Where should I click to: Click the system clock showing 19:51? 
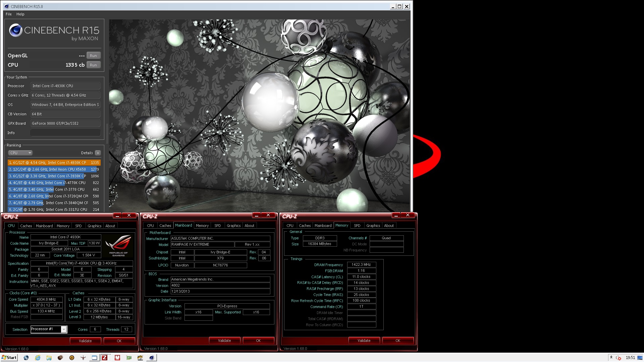point(630,358)
